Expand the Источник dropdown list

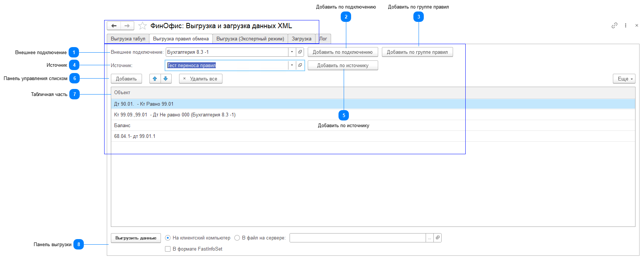[292, 65]
